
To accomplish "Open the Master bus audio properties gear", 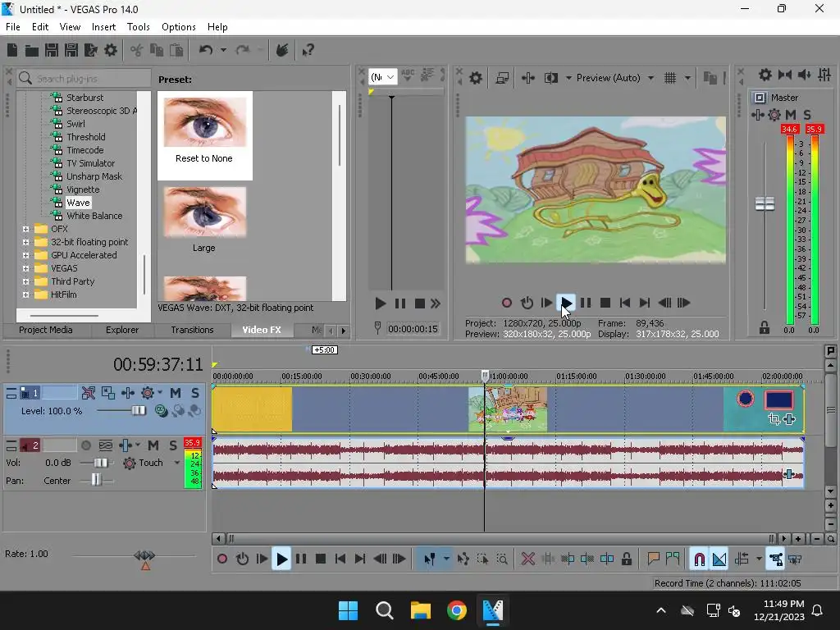I will point(765,75).
